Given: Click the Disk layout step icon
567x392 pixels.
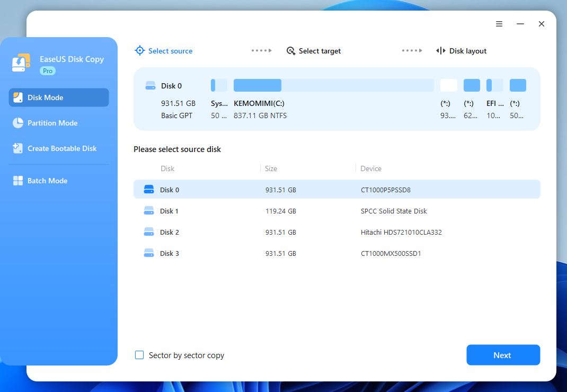Looking at the screenshot, I should pos(441,51).
